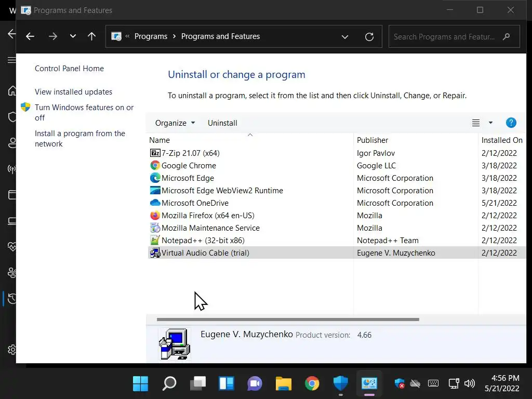Open the Organize dropdown menu
This screenshot has height=399, width=532.
(x=175, y=123)
